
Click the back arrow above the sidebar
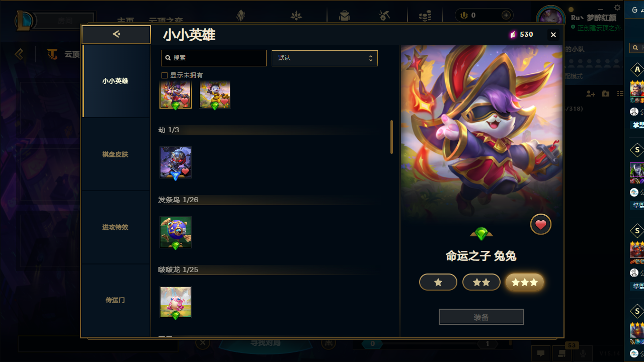click(116, 34)
